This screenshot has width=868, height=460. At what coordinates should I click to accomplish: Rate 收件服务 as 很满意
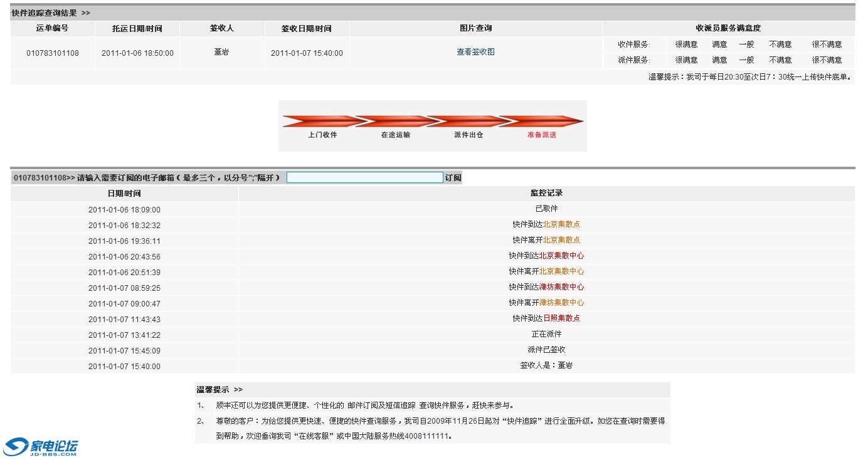click(686, 44)
